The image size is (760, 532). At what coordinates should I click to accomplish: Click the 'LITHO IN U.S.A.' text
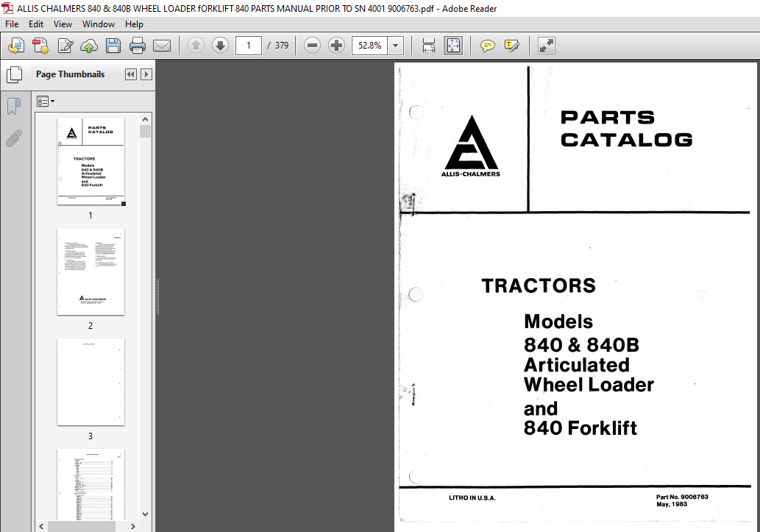pos(472,497)
